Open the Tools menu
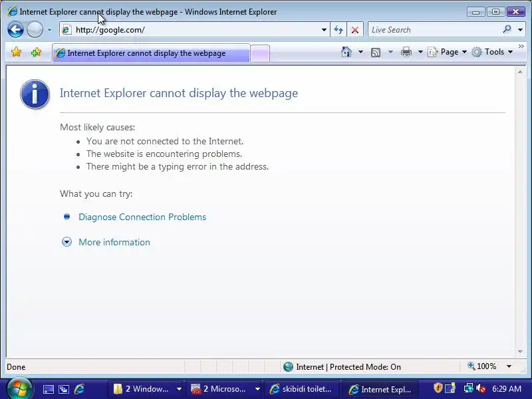 tap(492, 52)
